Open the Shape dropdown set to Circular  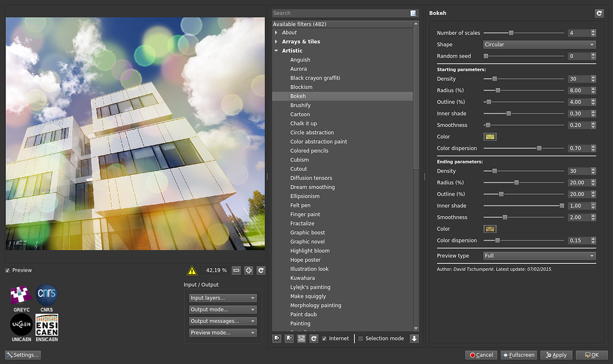(539, 44)
